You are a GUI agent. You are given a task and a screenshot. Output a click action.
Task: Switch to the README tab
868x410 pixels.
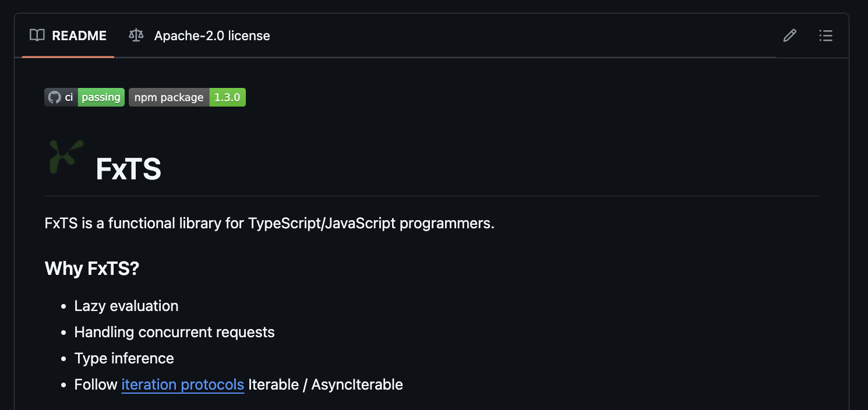click(x=79, y=36)
